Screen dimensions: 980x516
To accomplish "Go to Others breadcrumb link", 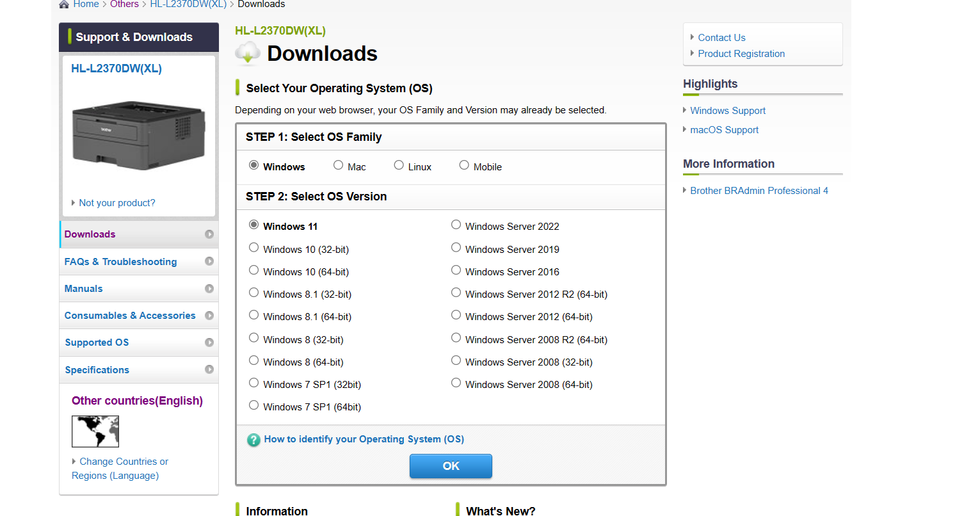I will [x=124, y=4].
